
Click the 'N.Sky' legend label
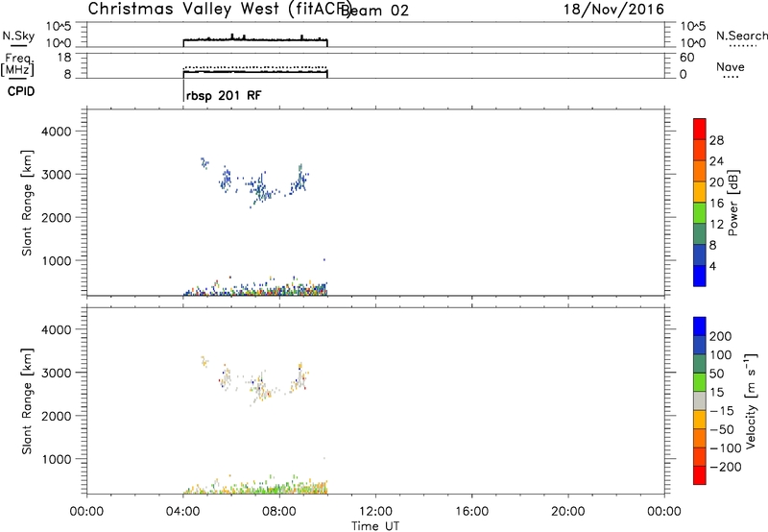[18, 36]
